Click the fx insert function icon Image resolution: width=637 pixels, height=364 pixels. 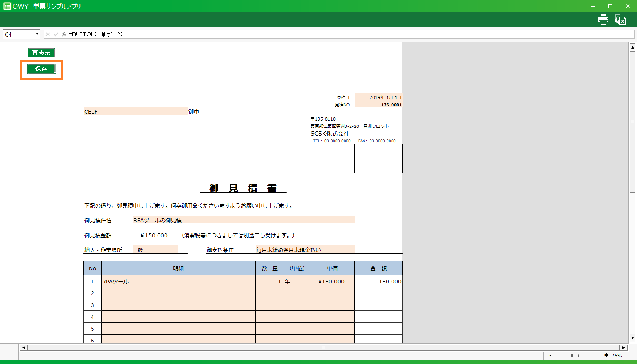click(64, 34)
